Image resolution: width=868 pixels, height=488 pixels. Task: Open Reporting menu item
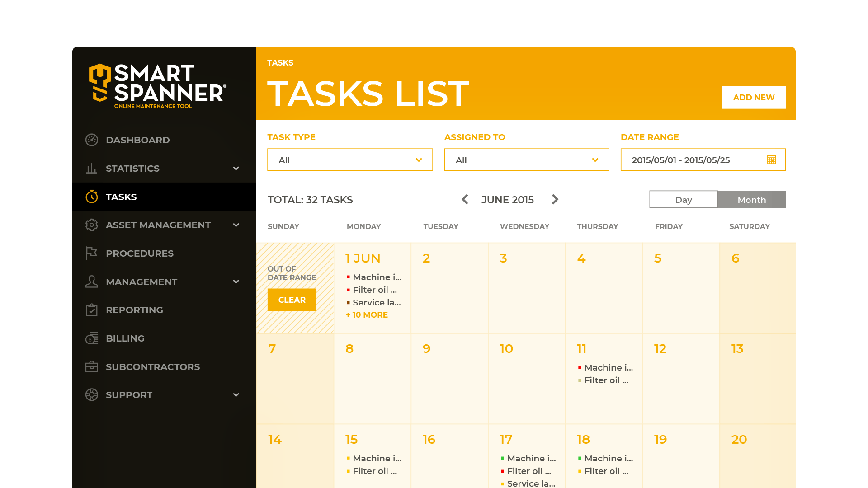[x=164, y=310]
